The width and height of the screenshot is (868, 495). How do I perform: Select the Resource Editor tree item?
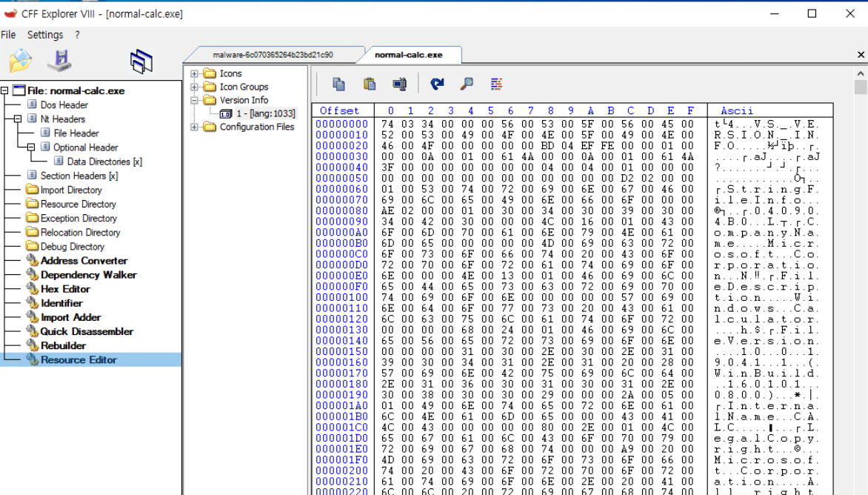(79, 359)
